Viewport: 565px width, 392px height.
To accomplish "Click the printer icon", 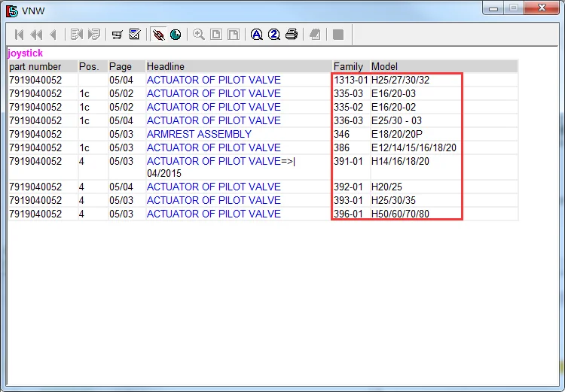I will [292, 35].
